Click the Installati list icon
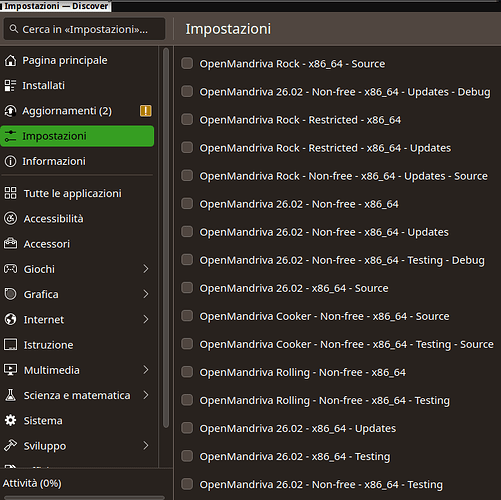The image size is (501, 500). (10, 86)
